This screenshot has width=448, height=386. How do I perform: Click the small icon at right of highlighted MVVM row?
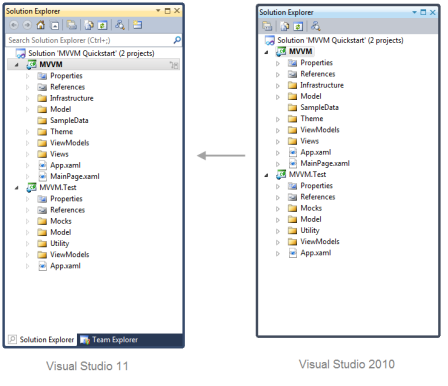click(x=174, y=65)
